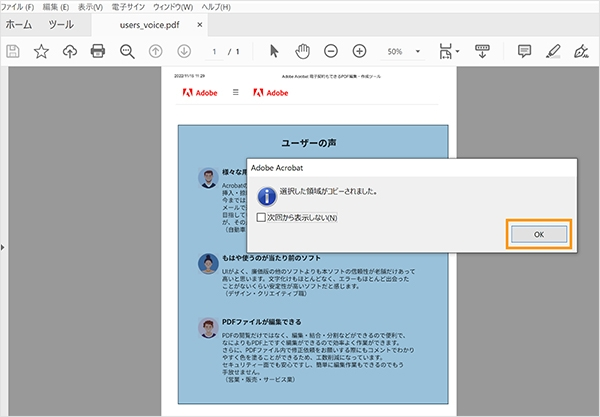Click the magnifier search icon
This screenshot has height=417, width=600.
(x=127, y=51)
